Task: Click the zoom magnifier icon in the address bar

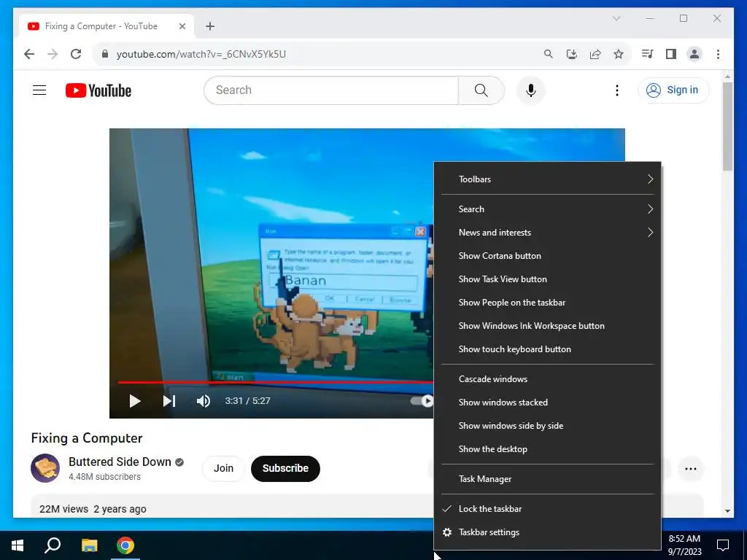Action: 549,54
